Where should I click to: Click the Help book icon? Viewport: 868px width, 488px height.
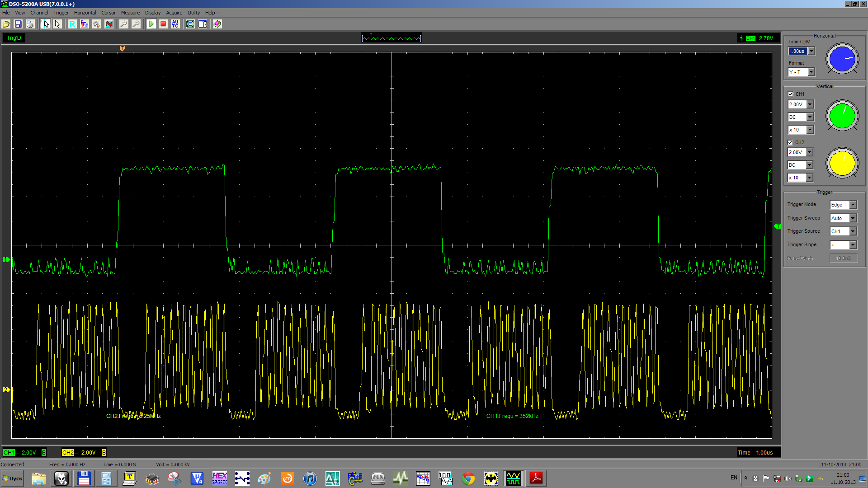tap(217, 24)
